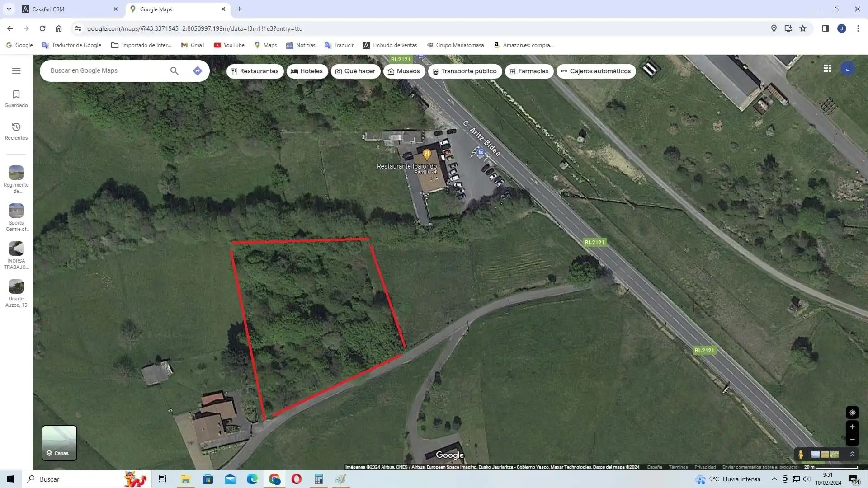Start a search with the magnifying glass icon
The width and height of the screenshot is (868, 488).
[x=174, y=71]
